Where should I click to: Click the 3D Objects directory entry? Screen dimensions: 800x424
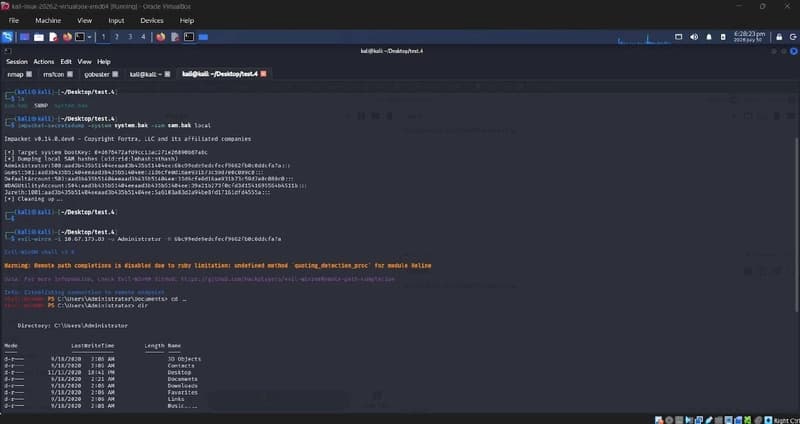tap(184, 359)
